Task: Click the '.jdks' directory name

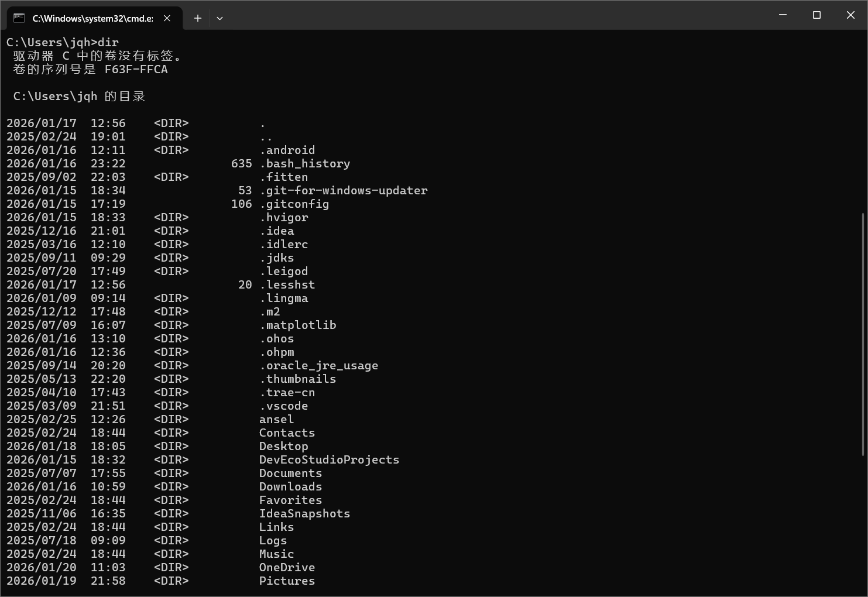Action: tap(277, 258)
